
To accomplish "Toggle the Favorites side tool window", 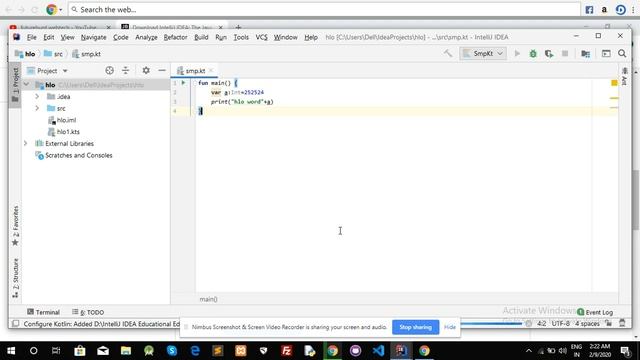I will point(16,226).
